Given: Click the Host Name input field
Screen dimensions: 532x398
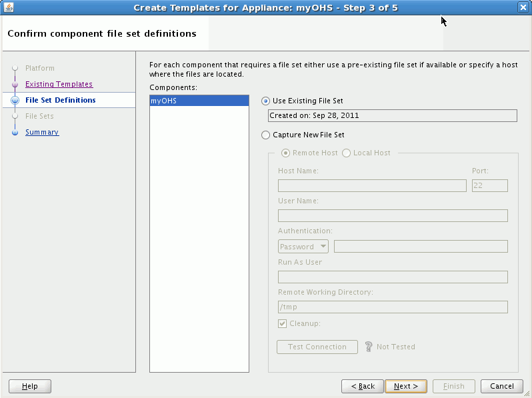Looking at the screenshot, I should pyautogui.click(x=372, y=185).
